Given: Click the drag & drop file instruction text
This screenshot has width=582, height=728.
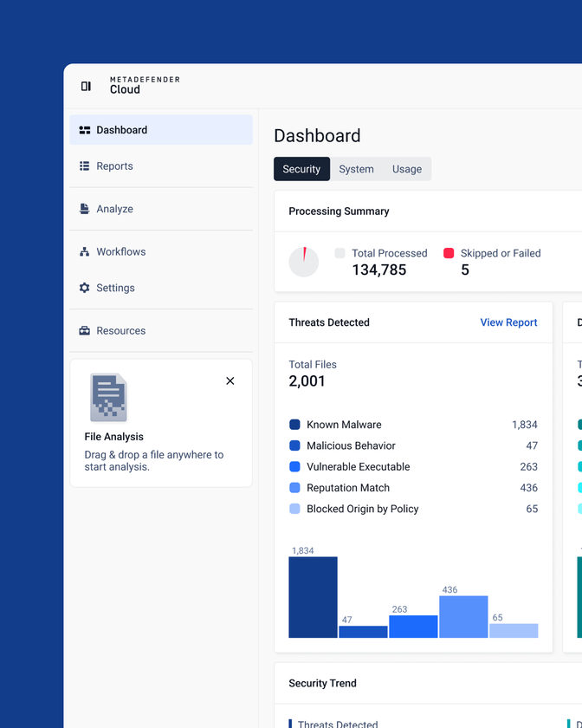Looking at the screenshot, I should 154,460.
